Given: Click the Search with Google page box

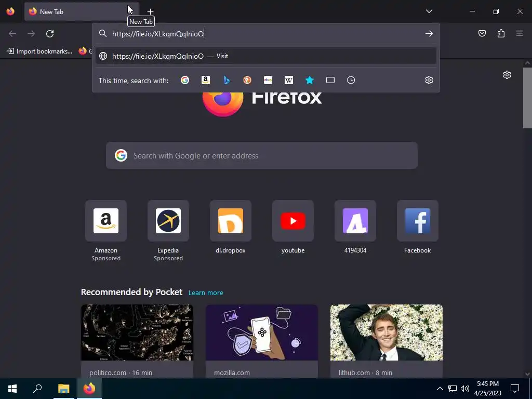Looking at the screenshot, I should 262,155.
